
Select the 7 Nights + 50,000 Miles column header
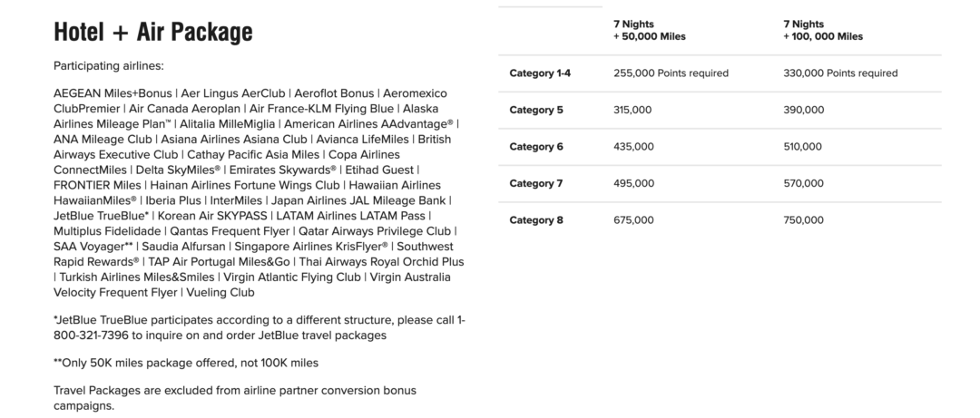(x=649, y=30)
